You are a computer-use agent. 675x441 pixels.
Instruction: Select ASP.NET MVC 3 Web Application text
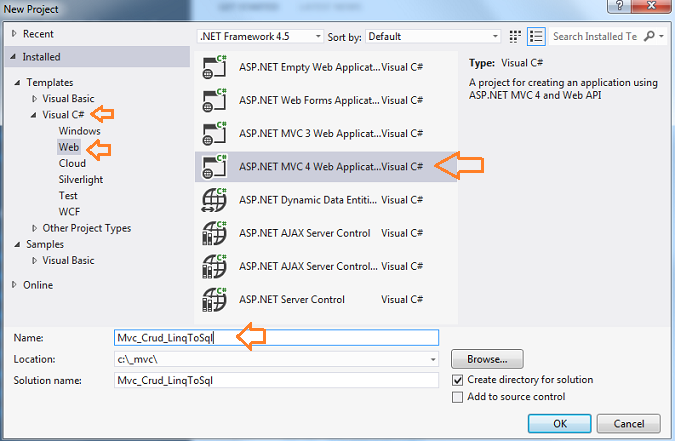click(310, 134)
